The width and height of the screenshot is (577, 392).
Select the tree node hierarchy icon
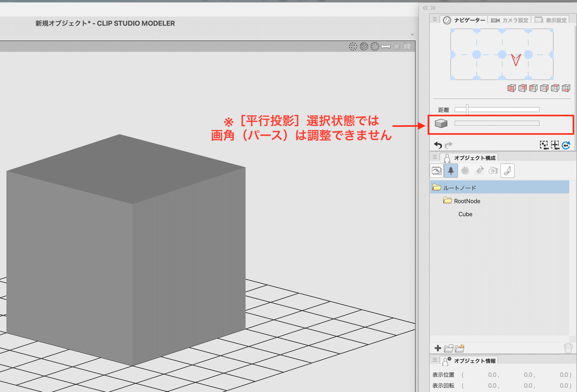pyautogui.click(x=451, y=171)
